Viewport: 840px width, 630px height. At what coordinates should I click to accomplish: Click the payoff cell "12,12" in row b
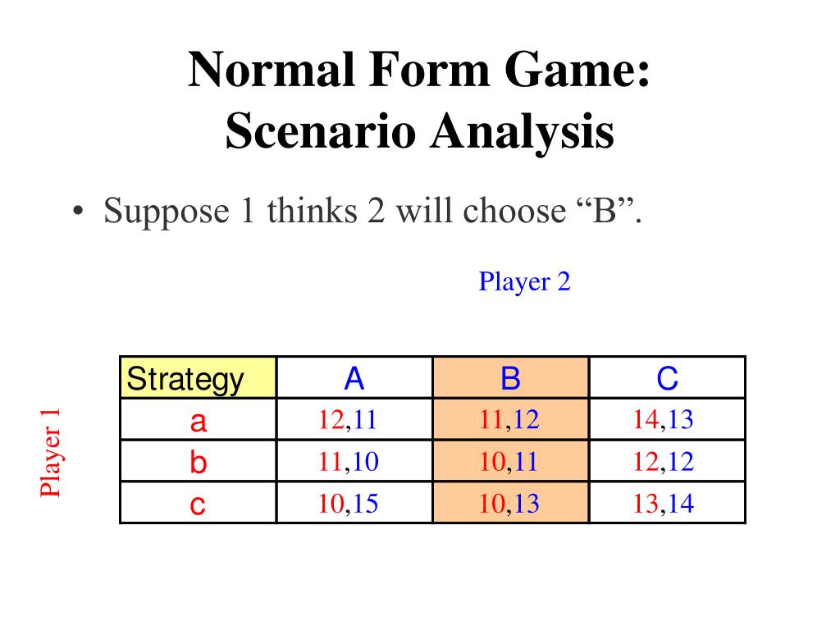[663, 463]
